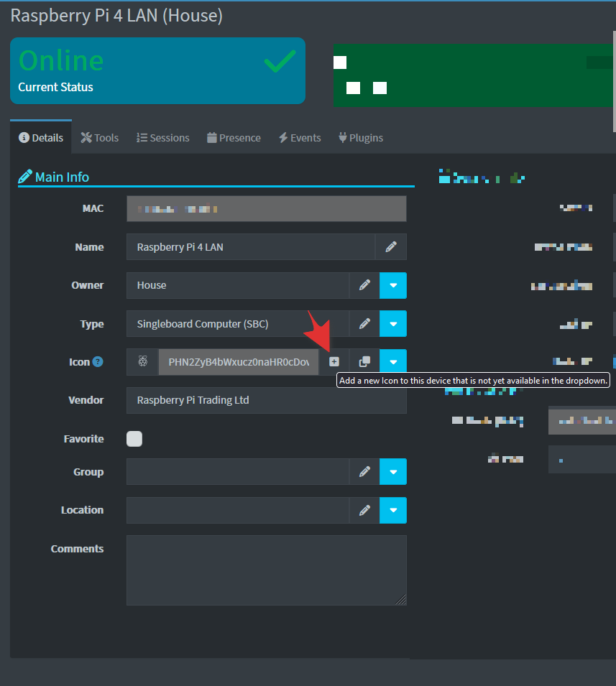Open the Icon dropdown arrow

point(393,362)
